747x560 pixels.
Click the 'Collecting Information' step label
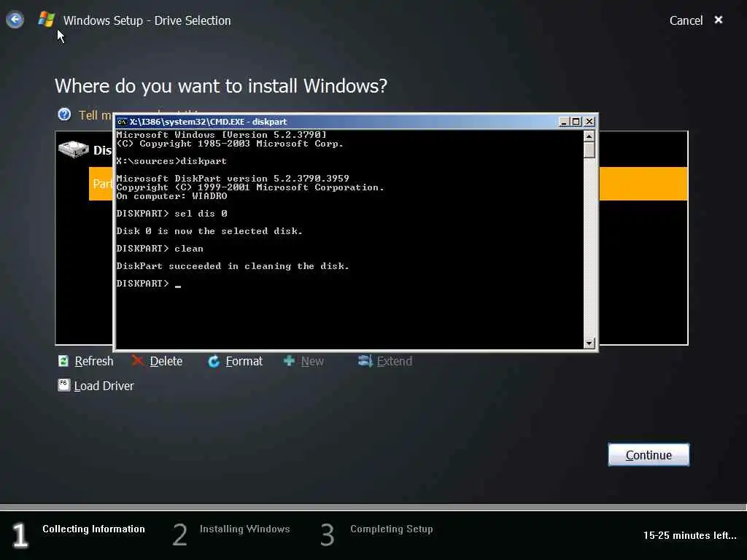pos(93,529)
